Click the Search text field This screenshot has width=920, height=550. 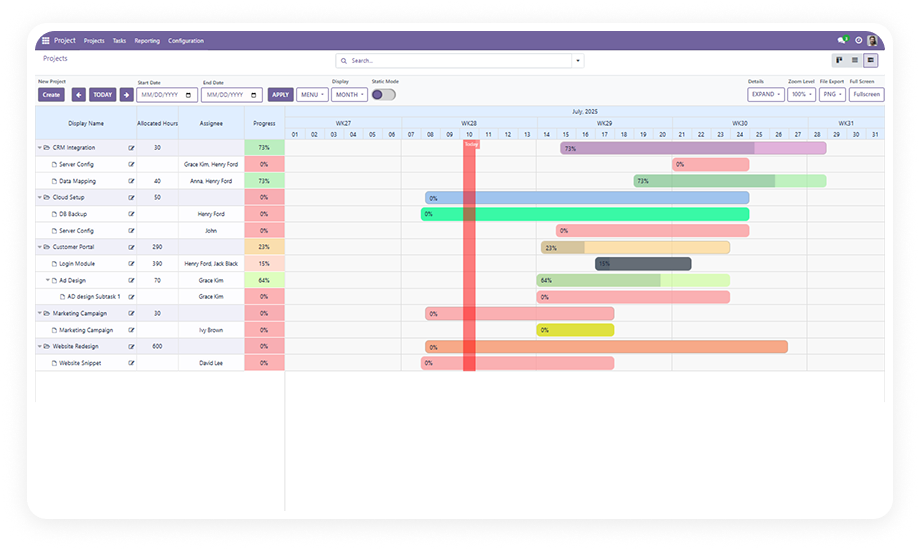pyautogui.click(x=459, y=60)
